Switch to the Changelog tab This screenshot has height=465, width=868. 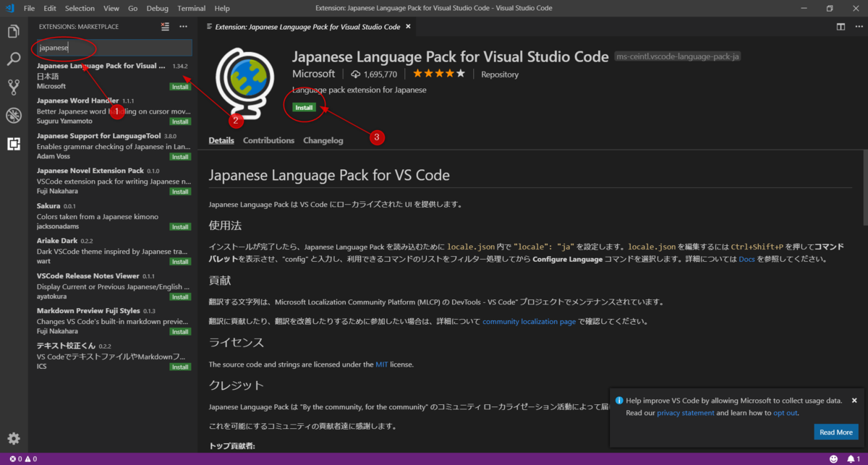pos(323,140)
